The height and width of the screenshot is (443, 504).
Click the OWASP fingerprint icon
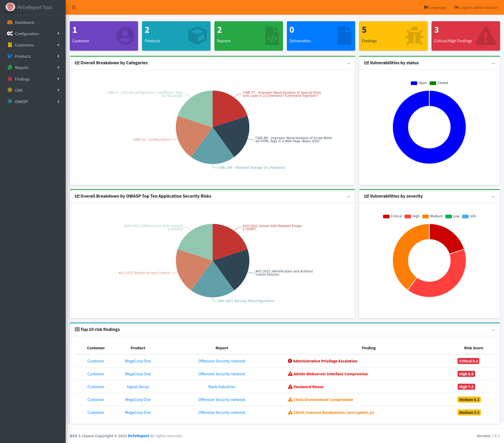10,102
